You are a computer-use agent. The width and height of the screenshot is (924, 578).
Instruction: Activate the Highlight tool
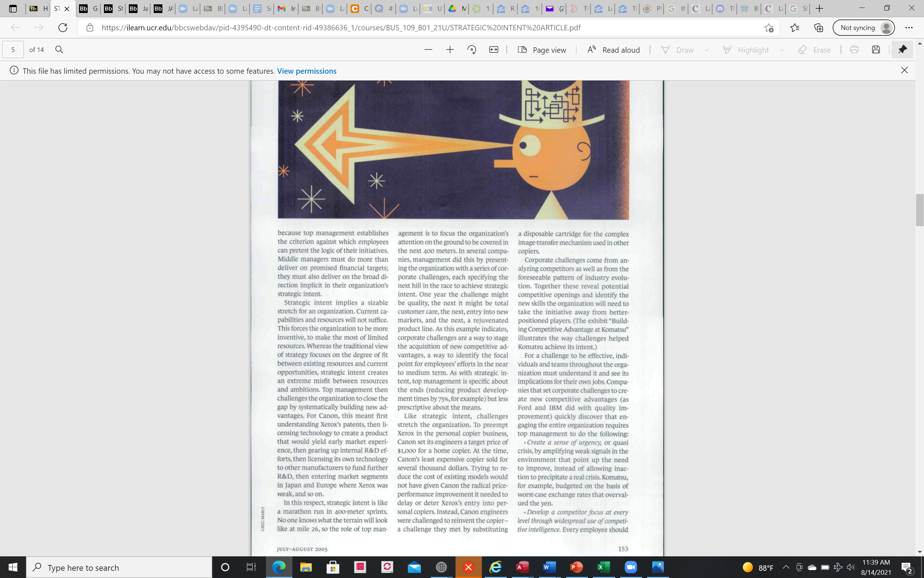click(746, 50)
